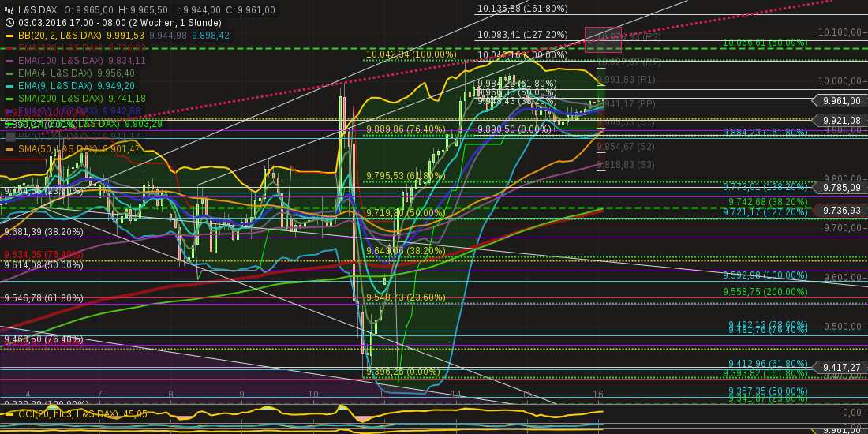Click the 9.463,50 (76.40%) label at left

43,339
